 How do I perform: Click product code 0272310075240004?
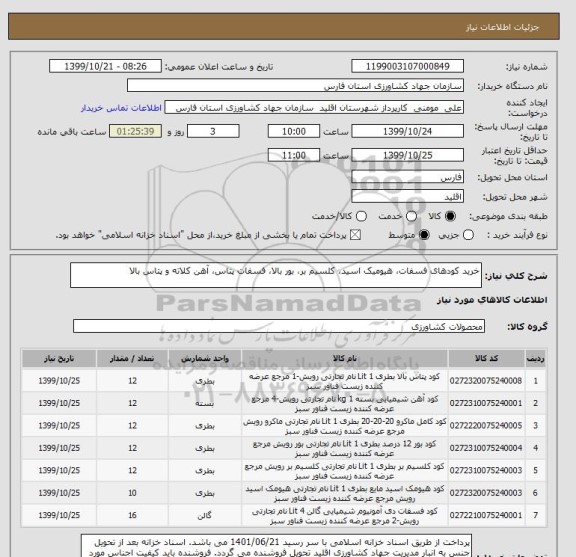pyautogui.click(x=486, y=448)
